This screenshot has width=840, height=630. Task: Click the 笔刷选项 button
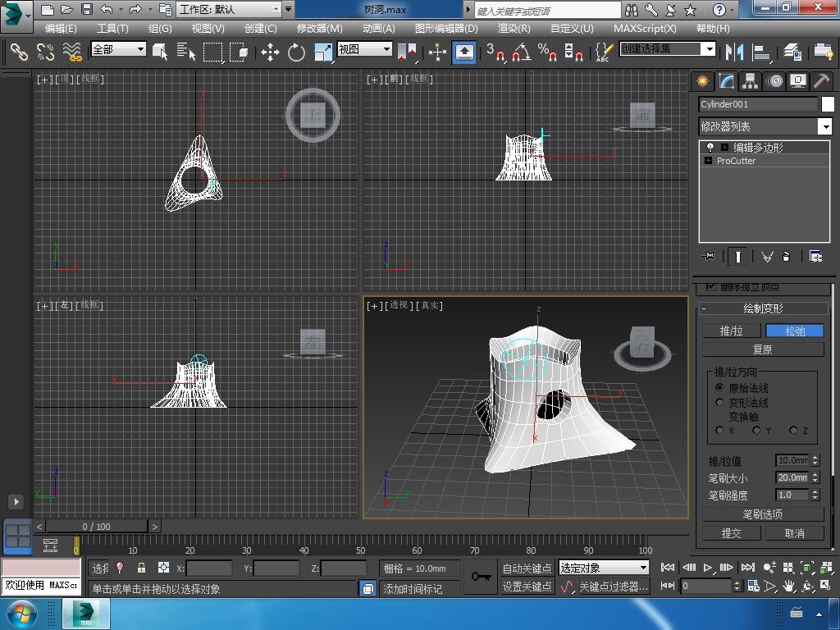click(763, 514)
